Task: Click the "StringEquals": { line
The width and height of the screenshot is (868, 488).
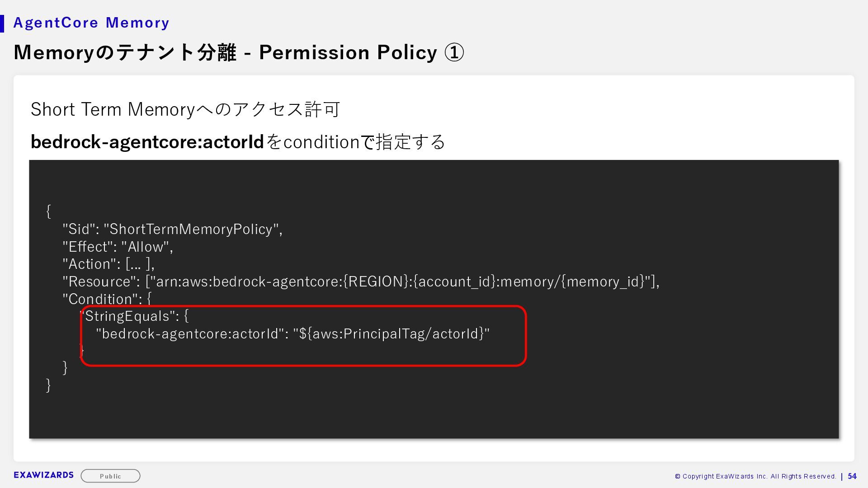Action: coord(134,316)
